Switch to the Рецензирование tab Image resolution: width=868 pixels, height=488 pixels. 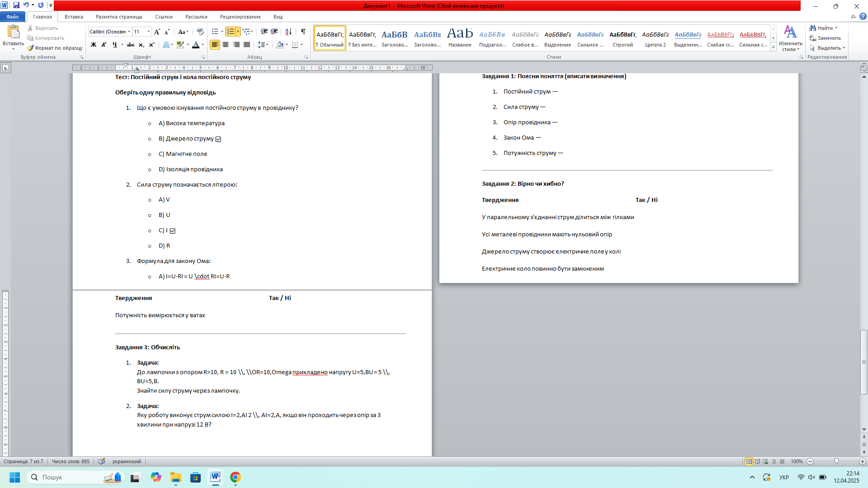[241, 17]
